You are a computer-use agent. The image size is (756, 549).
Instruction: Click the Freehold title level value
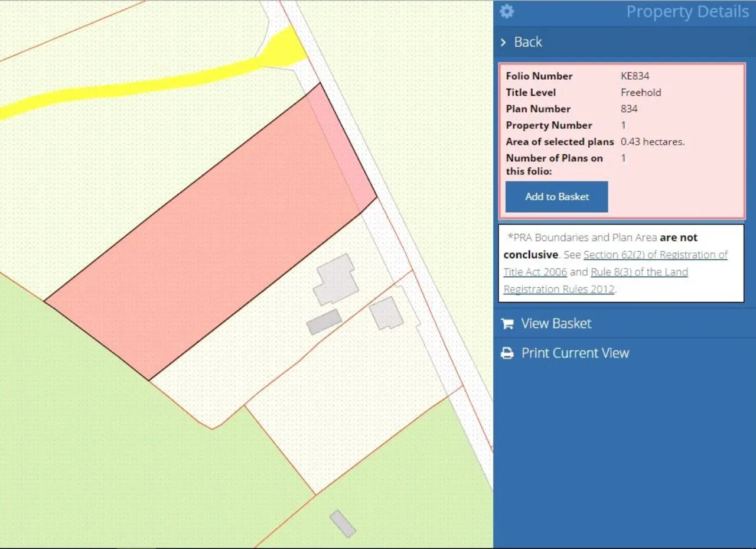[x=640, y=93]
